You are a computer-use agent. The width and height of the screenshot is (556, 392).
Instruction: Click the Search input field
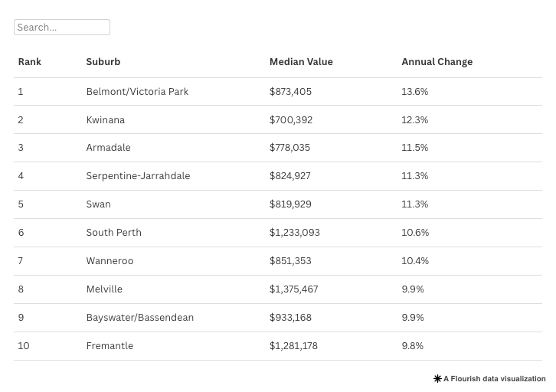[x=62, y=28]
